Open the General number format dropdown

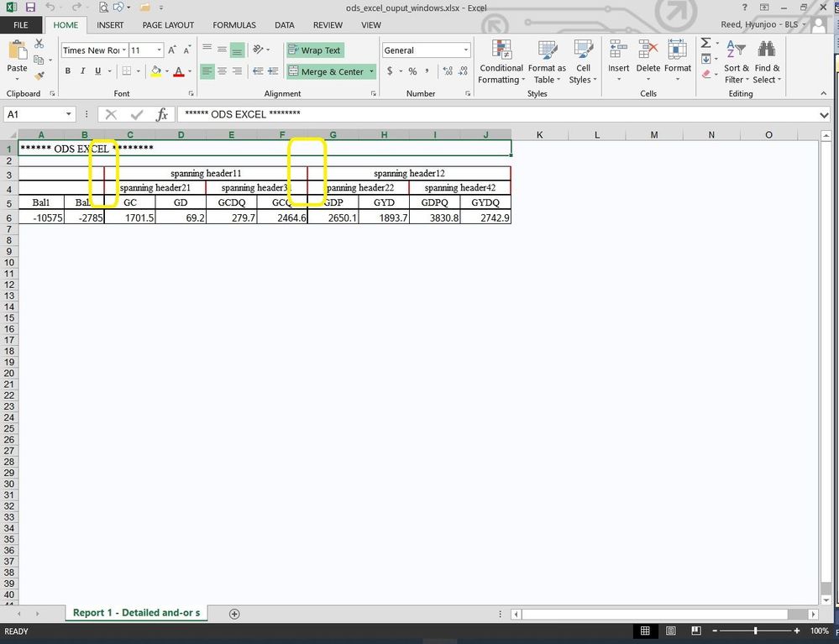pyautogui.click(x=466, y=50)
